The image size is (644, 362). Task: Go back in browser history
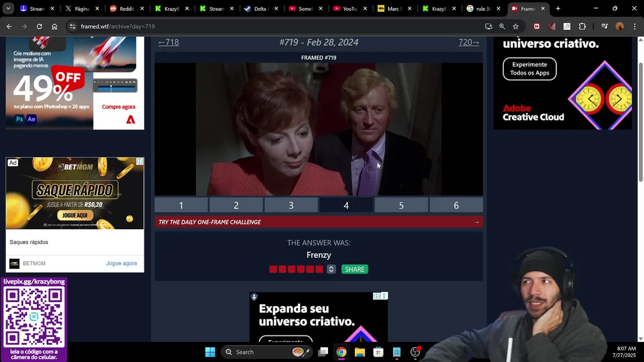click(9, 26)
